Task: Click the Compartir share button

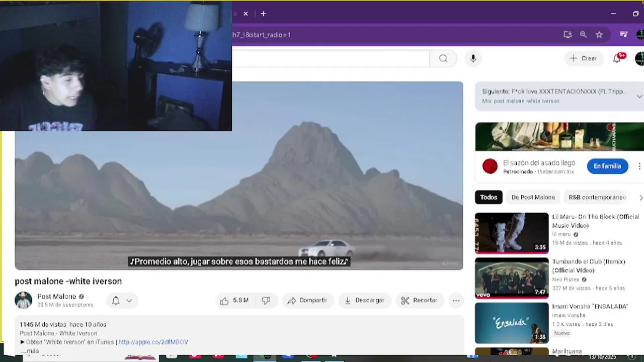Action: point(307,301)
